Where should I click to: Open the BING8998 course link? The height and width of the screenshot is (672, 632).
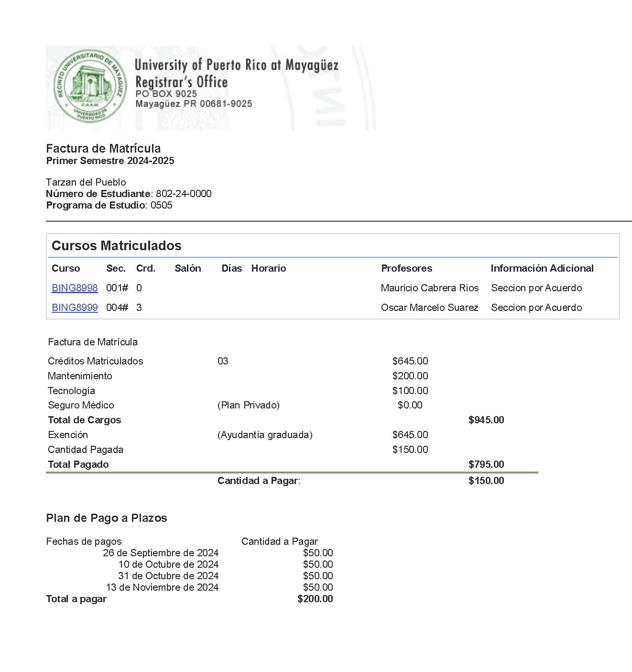[75, 288]
